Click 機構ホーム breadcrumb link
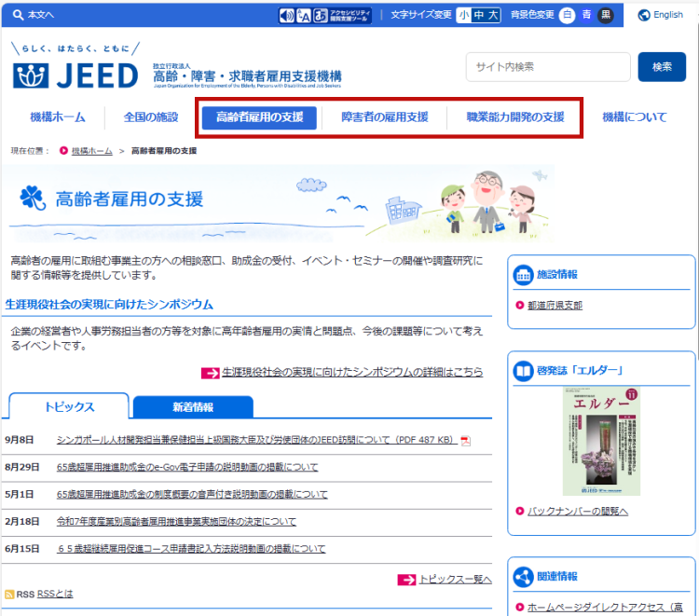Screen dimensions: 699x616 coord(92,151)
